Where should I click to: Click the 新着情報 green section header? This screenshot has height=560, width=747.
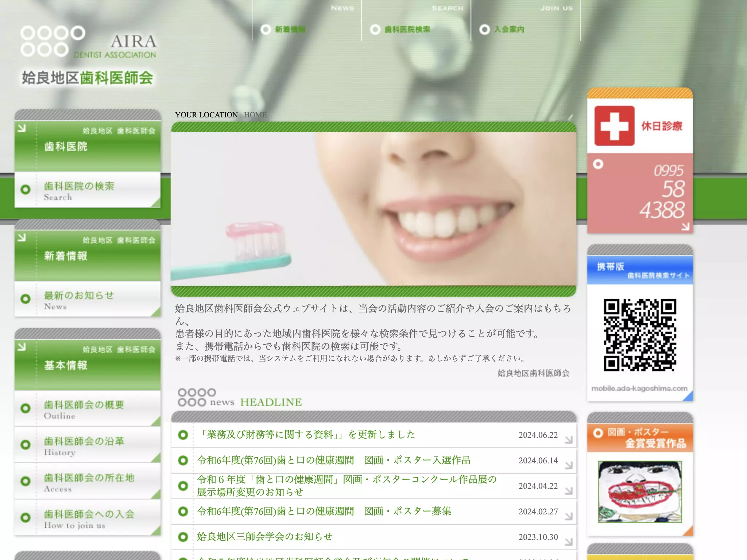click(88, 255)
